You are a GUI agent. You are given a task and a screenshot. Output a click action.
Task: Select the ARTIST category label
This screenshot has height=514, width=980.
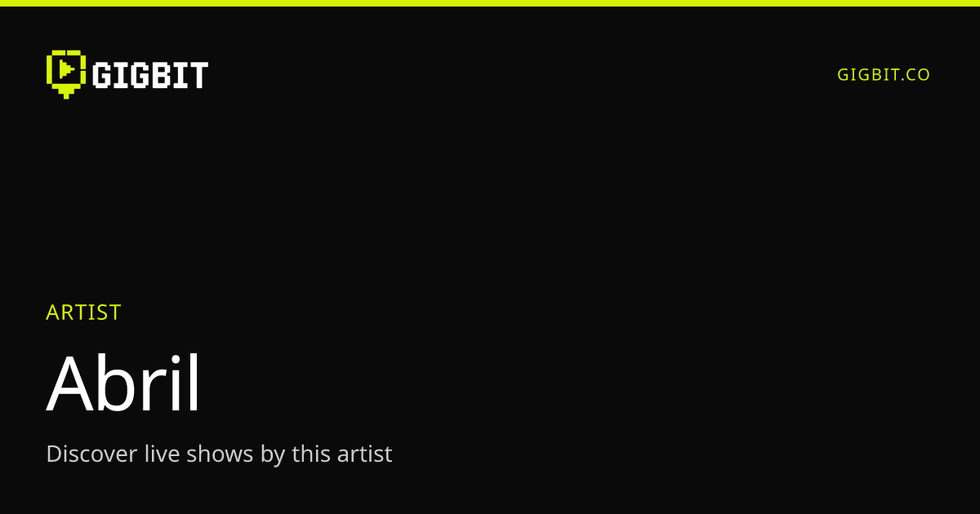pos(83,312)
